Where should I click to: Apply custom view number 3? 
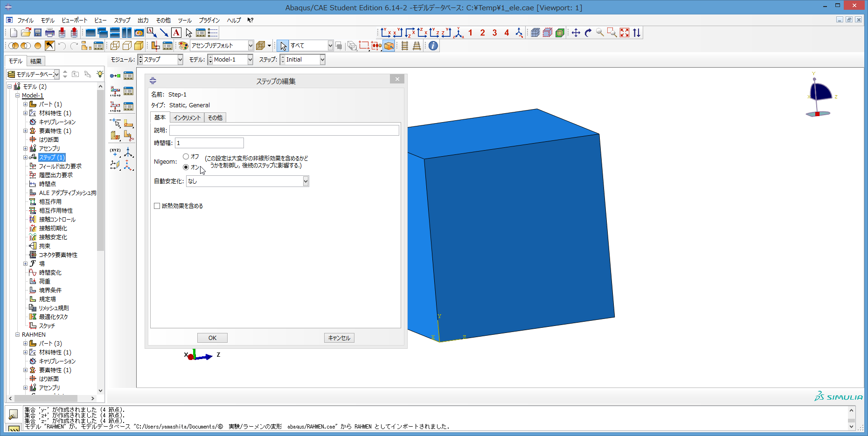(495, 33)
